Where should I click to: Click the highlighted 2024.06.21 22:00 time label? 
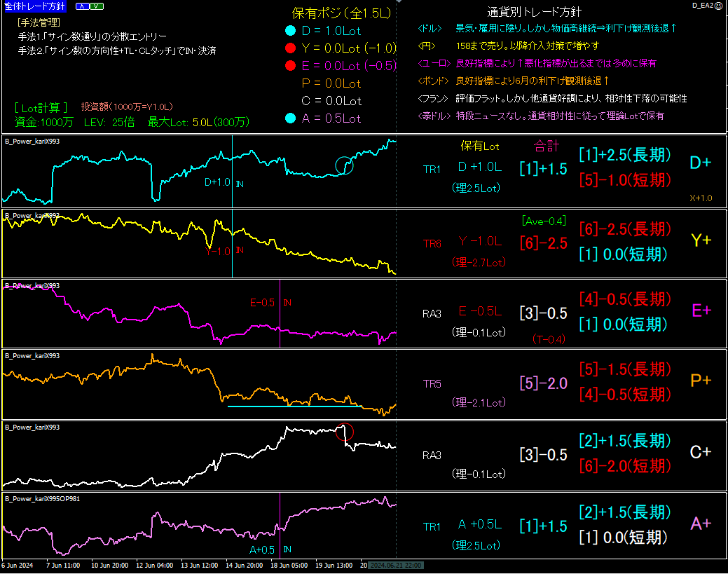[x=396, y=565]
